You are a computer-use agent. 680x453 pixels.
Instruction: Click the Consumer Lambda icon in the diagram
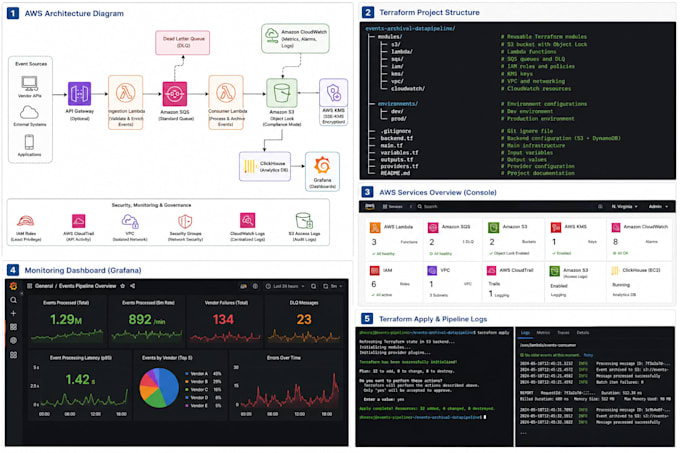tap(226, 92)
